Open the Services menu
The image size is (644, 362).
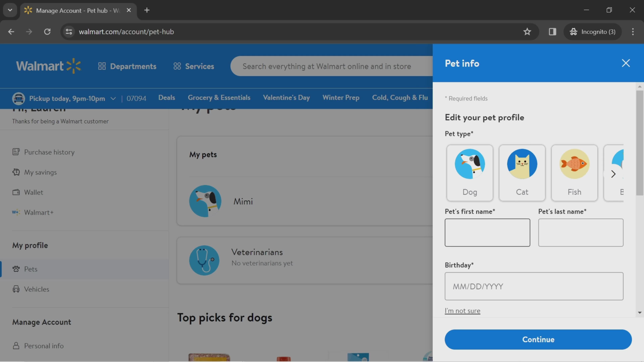[194, 66]
